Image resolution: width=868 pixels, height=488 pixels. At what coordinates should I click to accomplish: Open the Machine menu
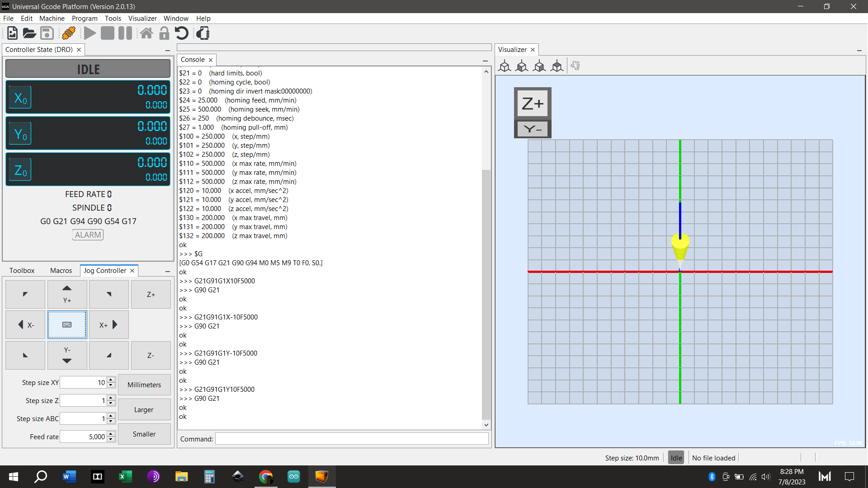(x=52, y=19)
